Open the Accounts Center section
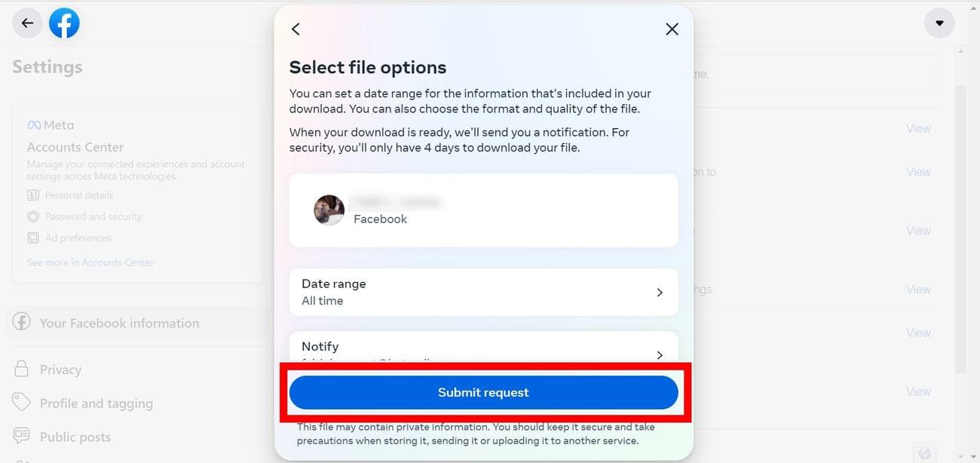 tap(75, 147)
